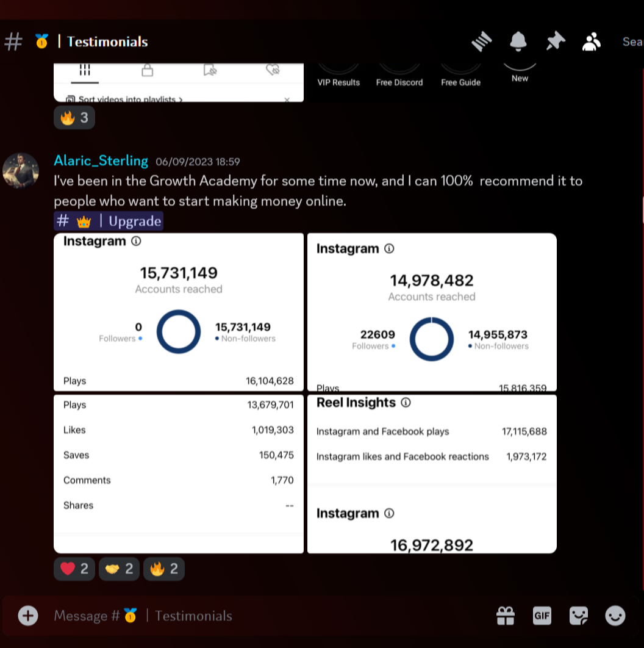Click the Free Discord highlight label

[x=399, y=82]
